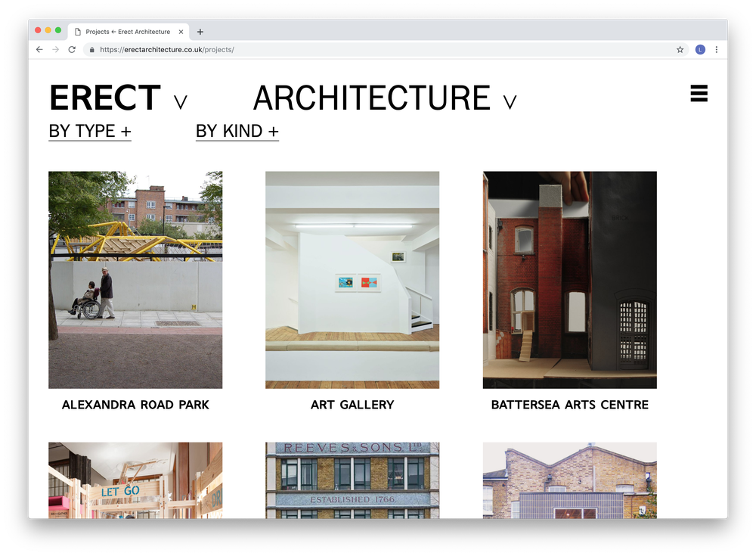Open the Art Gallery project photo
756x556 pixels.
point(352,280)
